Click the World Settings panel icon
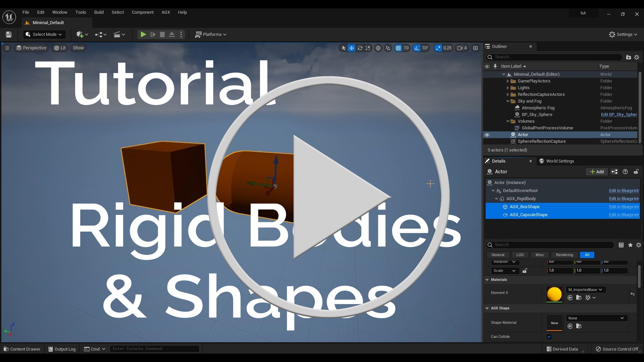The height and width of the screenshot is (362, 644). (x=541, y=161)
